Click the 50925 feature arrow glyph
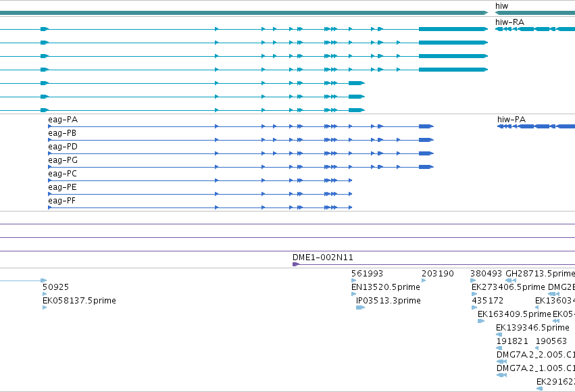Image resolution: width=575 pixels, height=392 pixels. pos(45,294)
